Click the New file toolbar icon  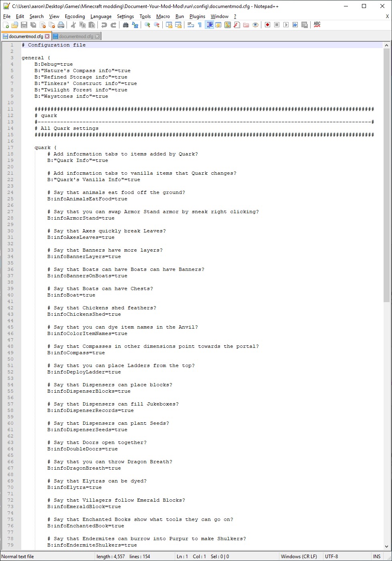[x=6, y=25]
